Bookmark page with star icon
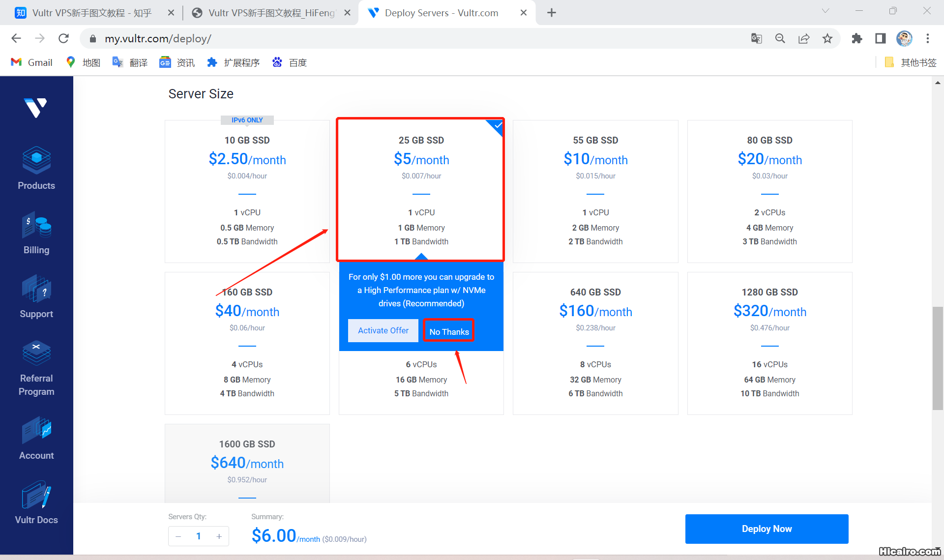The image size is (944, 560). coord(827,38)
